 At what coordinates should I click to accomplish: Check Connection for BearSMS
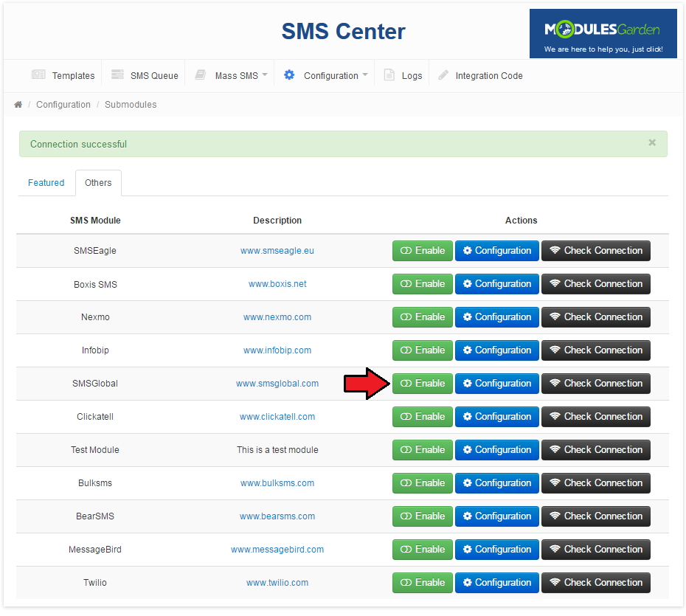596,516
